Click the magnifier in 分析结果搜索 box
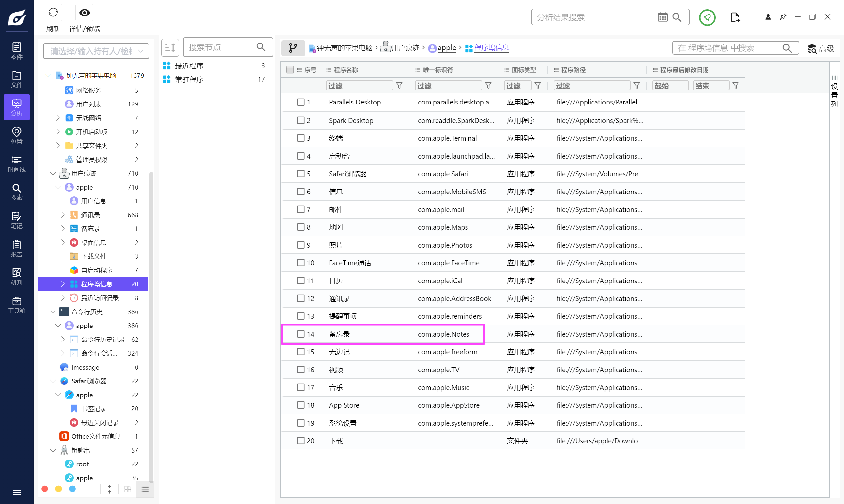Viewport: 844px width, 504px height. [x=677, y=17]
